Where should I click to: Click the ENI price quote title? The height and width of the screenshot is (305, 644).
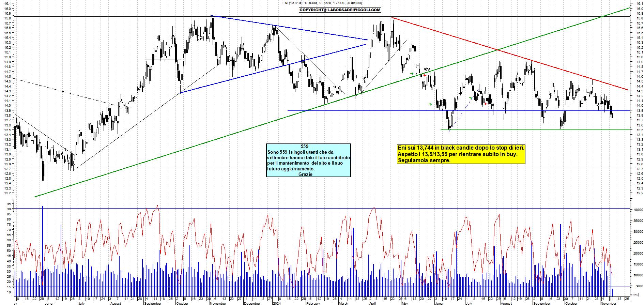[322, 3]
